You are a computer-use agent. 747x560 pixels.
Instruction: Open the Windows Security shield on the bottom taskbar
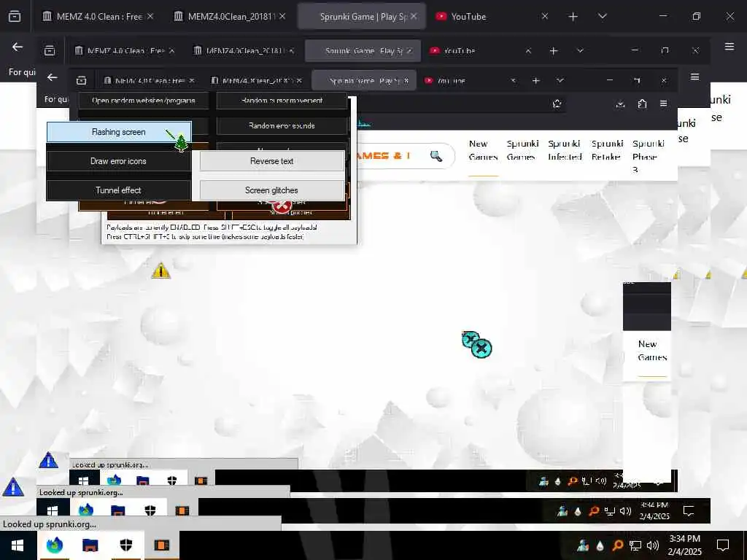[125, 545]
